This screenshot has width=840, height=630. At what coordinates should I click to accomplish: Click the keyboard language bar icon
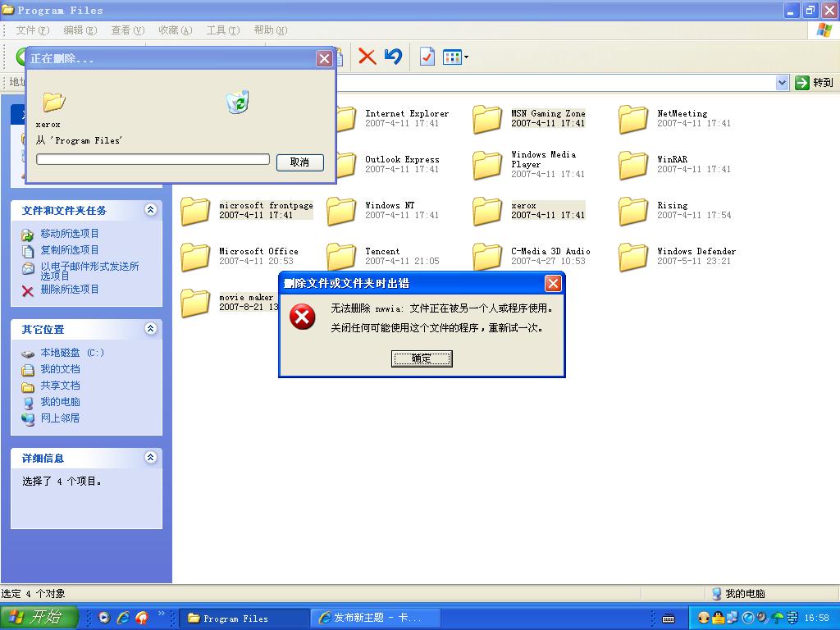coord(668,619)
